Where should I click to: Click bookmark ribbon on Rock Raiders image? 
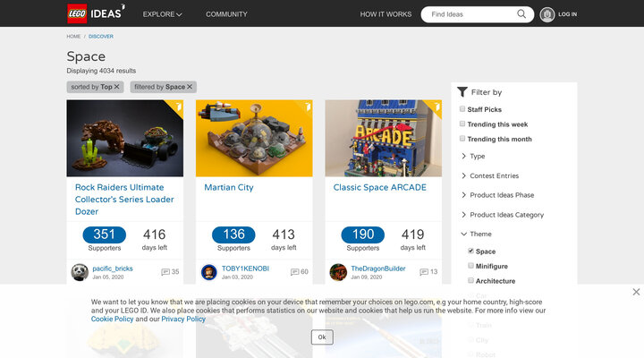pos(178,106)
